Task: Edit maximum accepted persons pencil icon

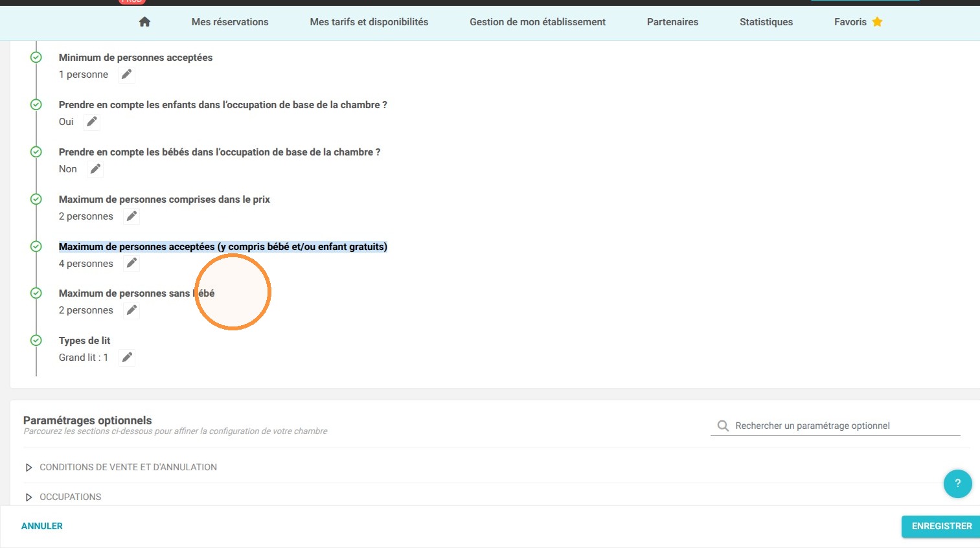Action: tap(131, 263)
